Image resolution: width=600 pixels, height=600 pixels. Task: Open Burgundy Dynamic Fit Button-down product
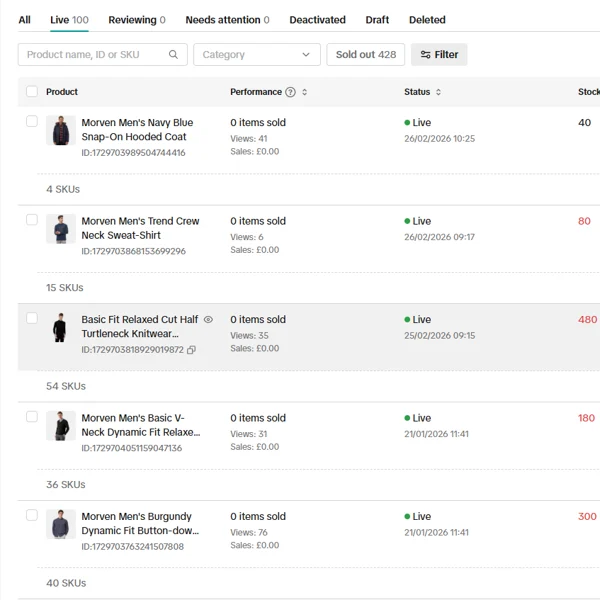click(140, 523)
